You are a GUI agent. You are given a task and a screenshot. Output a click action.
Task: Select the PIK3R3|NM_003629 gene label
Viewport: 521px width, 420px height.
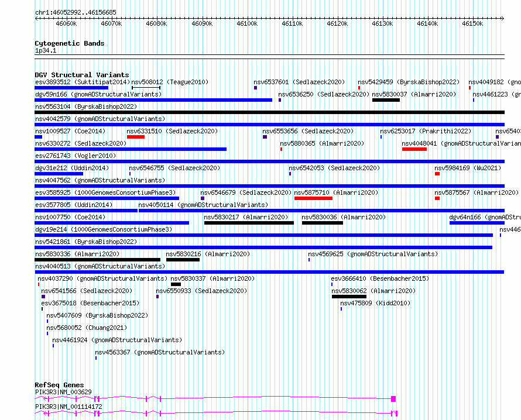pos(63,392)
